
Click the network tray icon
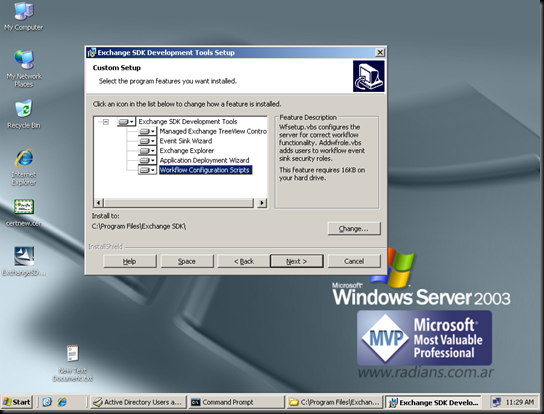[497, 402]
